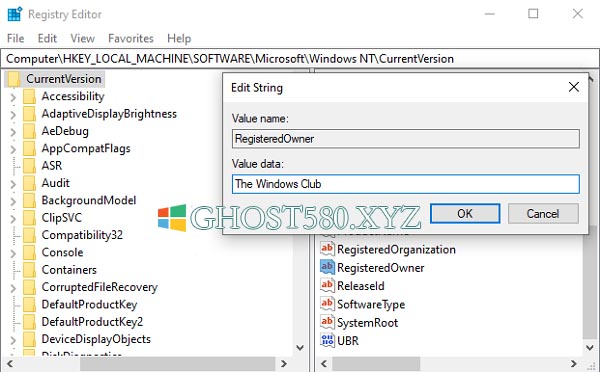Click the values pane's scroll right arrow
This screenshot has width=600, height=372.
coord(574,363)
